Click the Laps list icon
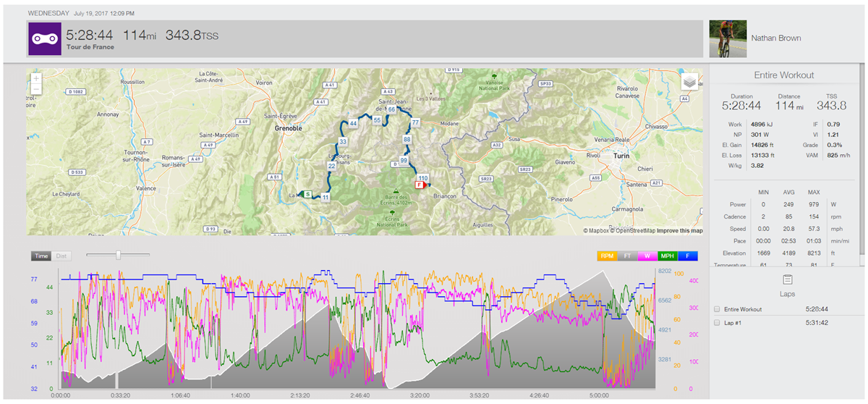This screenshot has height=404, width=868. click(787, 279)
